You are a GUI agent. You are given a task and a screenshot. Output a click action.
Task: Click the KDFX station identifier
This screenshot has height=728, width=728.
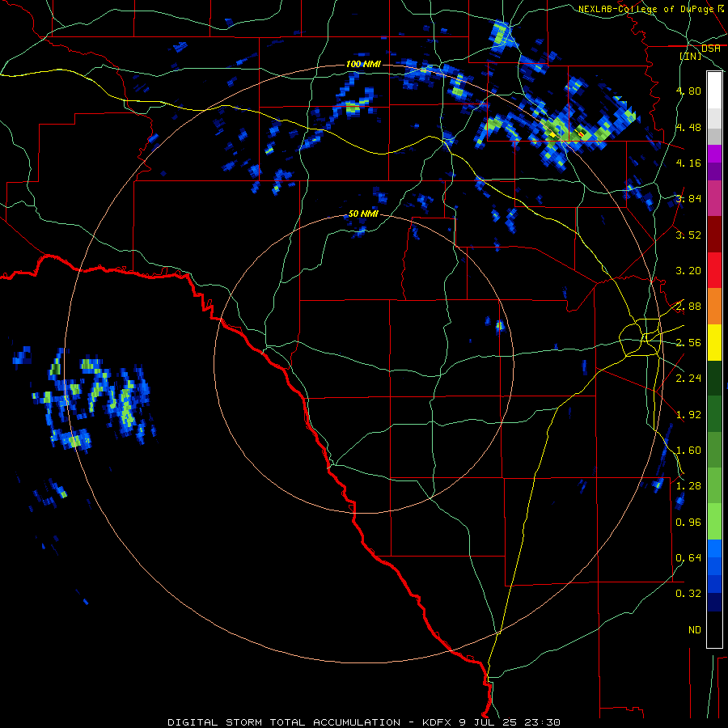point(437,722)
